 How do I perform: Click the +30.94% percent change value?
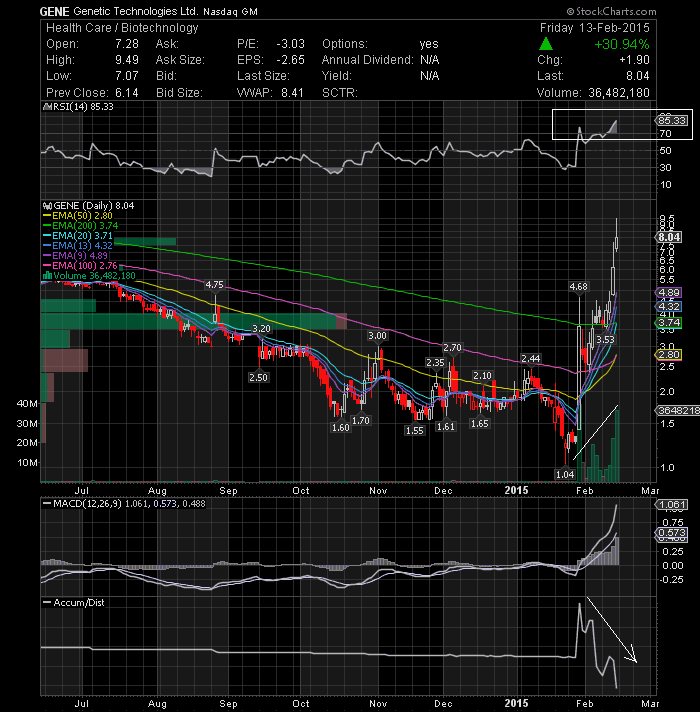tap(621, 44)
